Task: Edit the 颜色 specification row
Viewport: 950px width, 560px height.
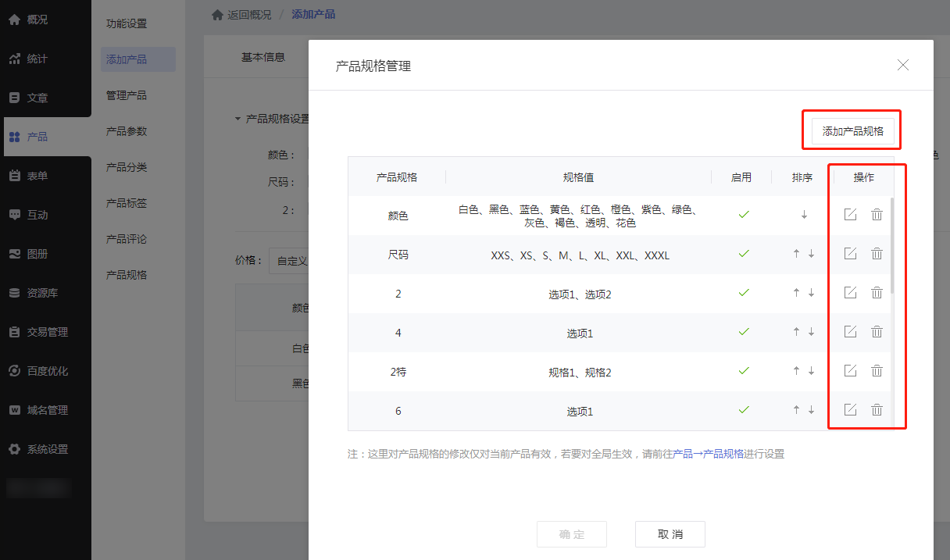Action: pyautogui.click(x=851, y=215)
